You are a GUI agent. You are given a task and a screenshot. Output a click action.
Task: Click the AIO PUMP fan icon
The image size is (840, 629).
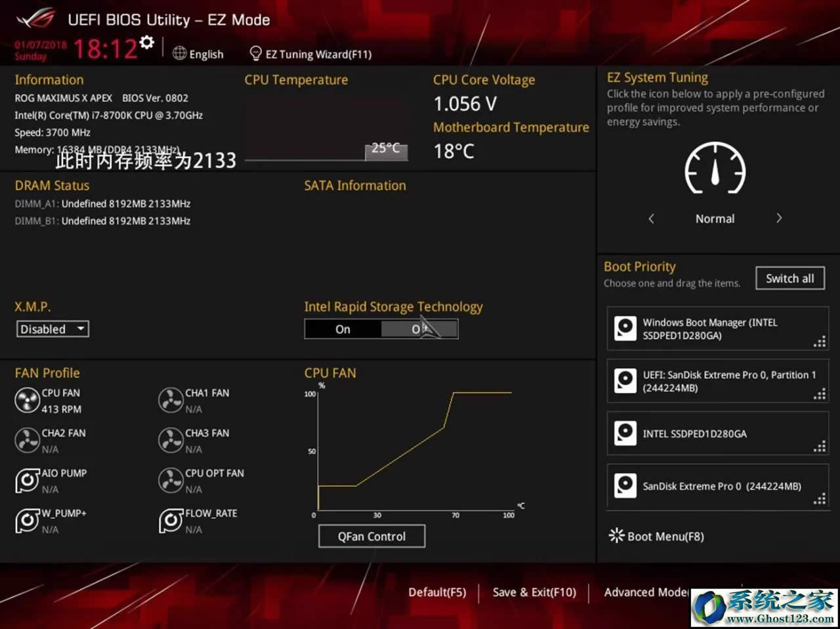[27, 480]
